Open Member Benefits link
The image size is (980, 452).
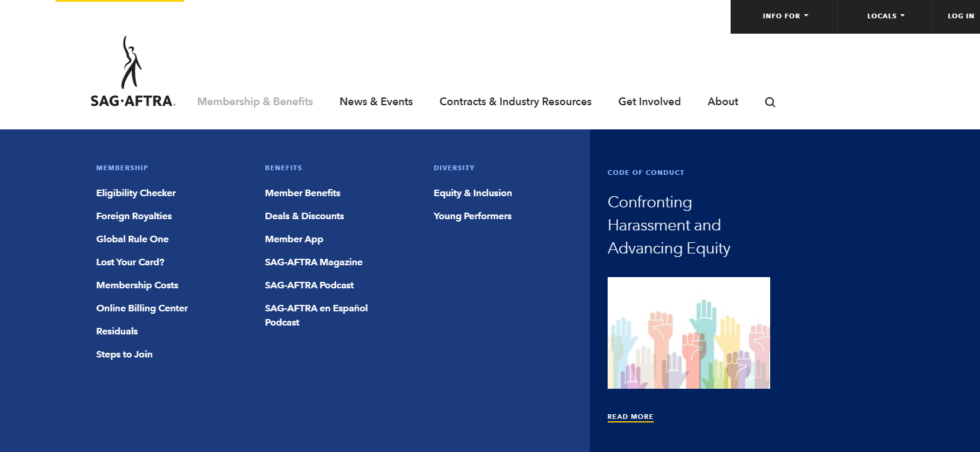[303, 193]
